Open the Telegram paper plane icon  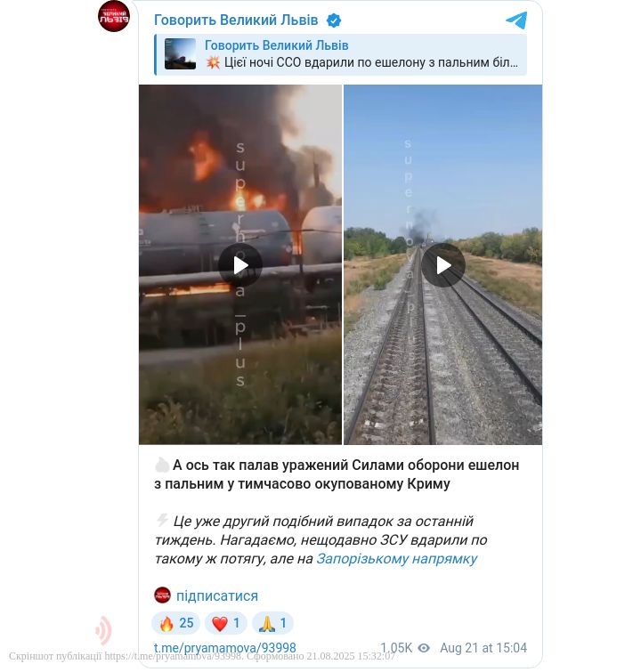click(x=516, y=20)
